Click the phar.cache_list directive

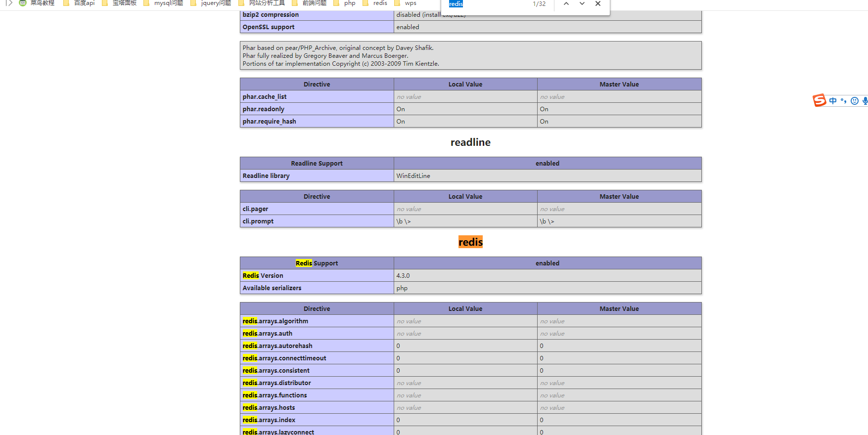(x=265, y=97)
